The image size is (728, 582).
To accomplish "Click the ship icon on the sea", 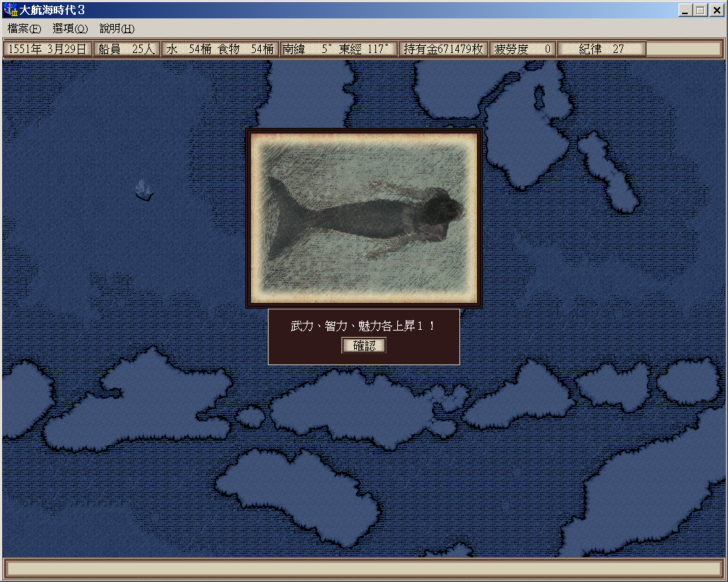I will (144, 189).
